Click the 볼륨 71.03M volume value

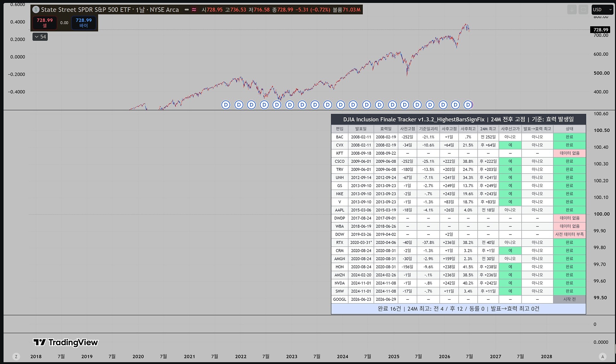(346, 10)
